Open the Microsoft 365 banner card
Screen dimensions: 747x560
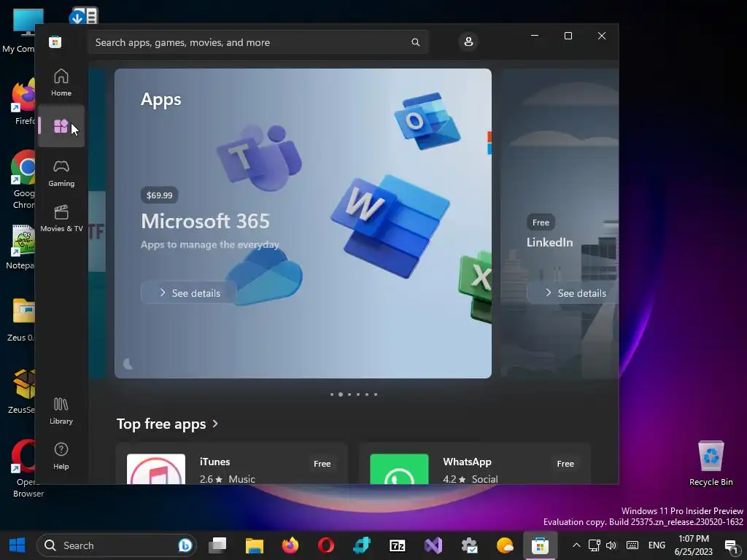[x=303, y=223]
